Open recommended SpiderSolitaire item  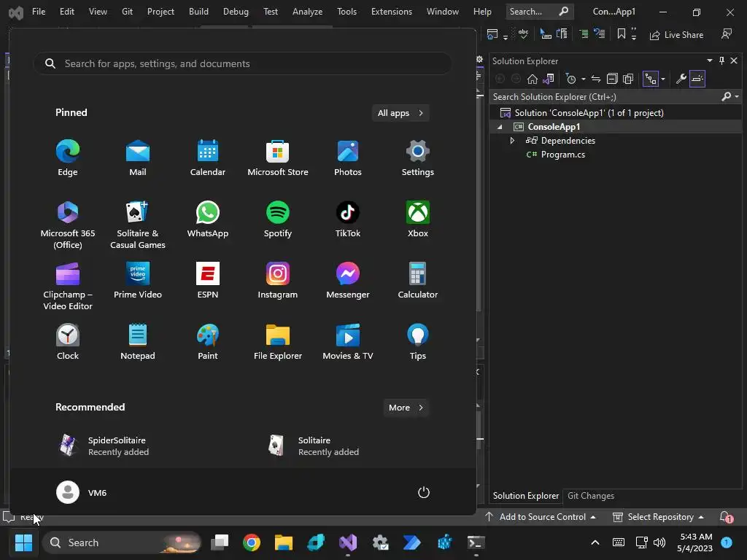104,446
